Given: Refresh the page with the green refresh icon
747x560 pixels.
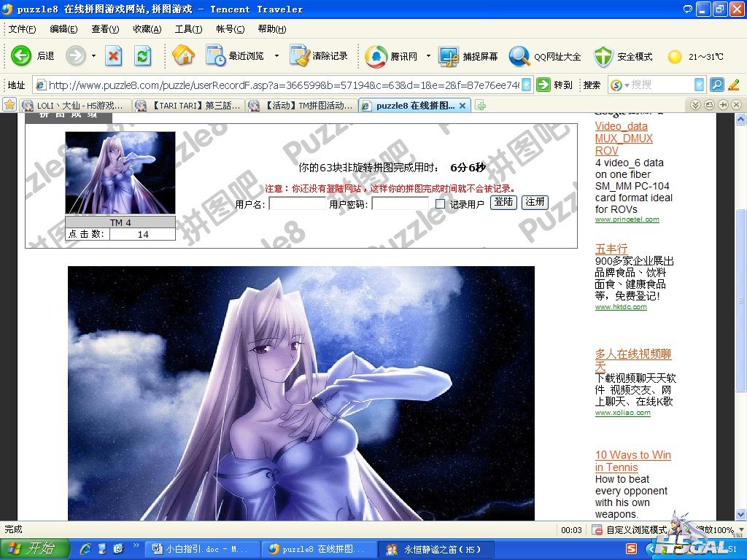Looking at the screenshot, I should coord(142,56).
